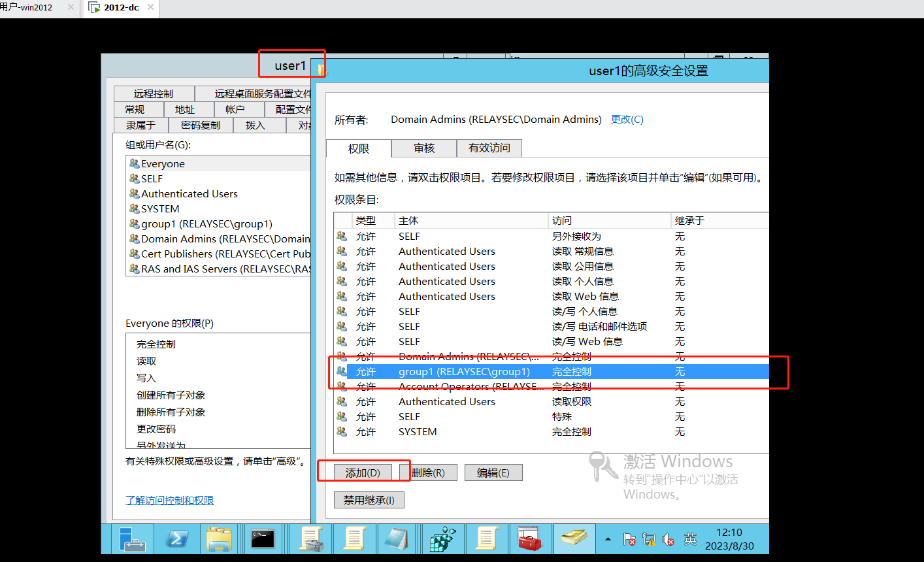This screenshot has height=562, width=924.
Task: Select Everyone in the group or user list
Action: tap(219, 163)
